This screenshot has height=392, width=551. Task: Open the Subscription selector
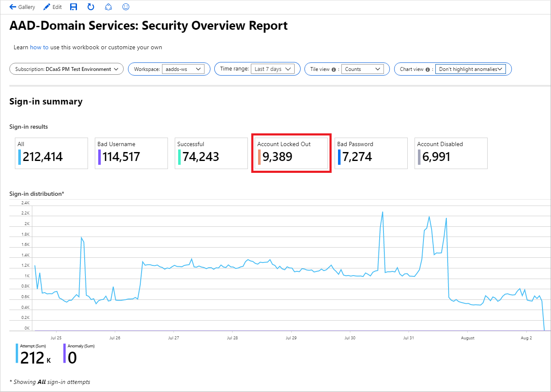66,69
